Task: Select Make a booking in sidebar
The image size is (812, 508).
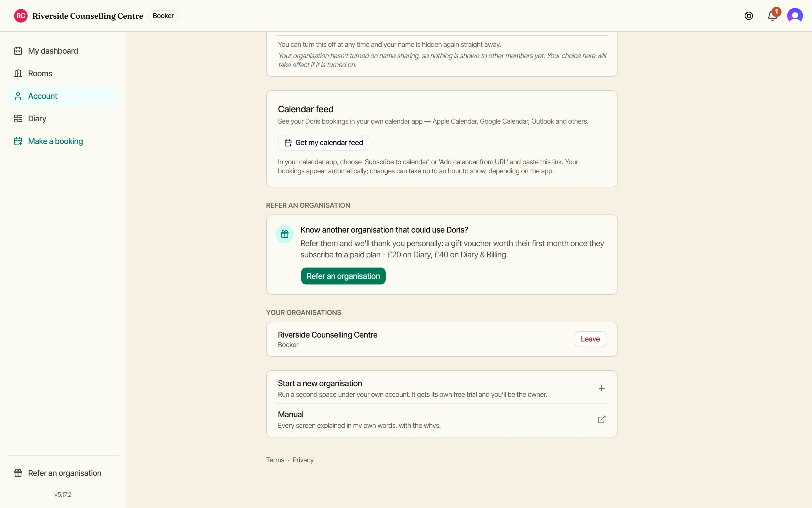Action: point(63,141)
